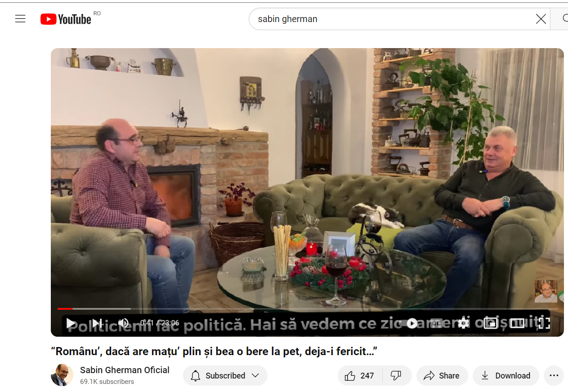
Task: Dislike this video
Action: coord(397,375)
